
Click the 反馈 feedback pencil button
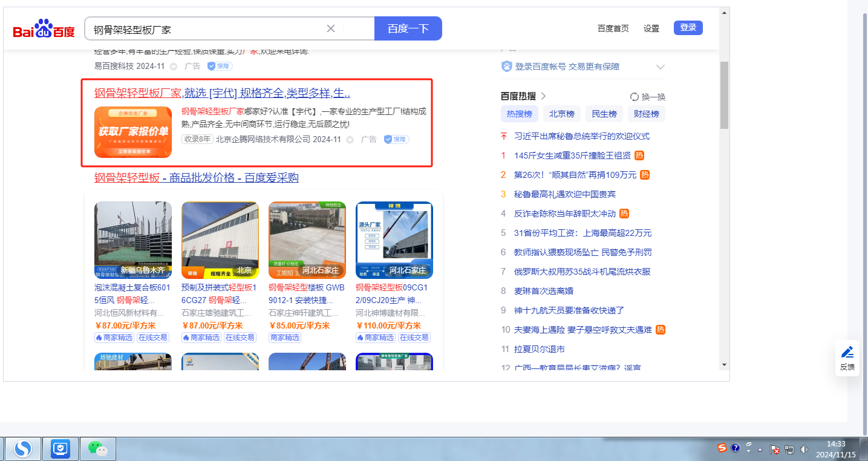point(847,358)
